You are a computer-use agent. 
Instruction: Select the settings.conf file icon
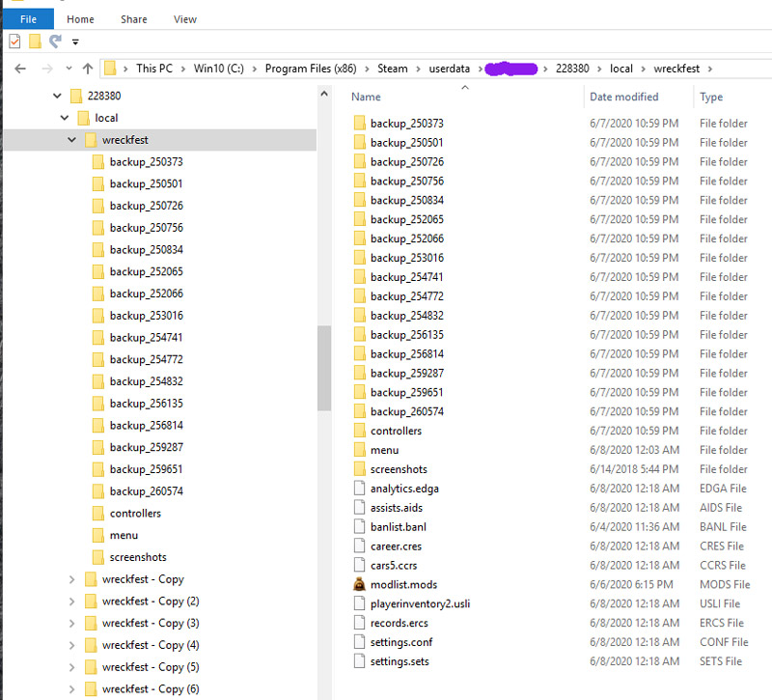click(x=359, y=641)
